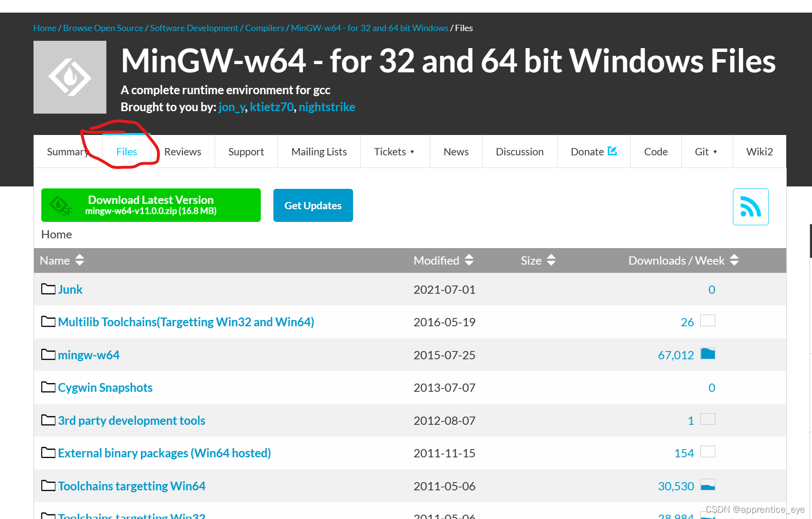
Task: Visit author nightstrike profile link
Action: point(327,107)
